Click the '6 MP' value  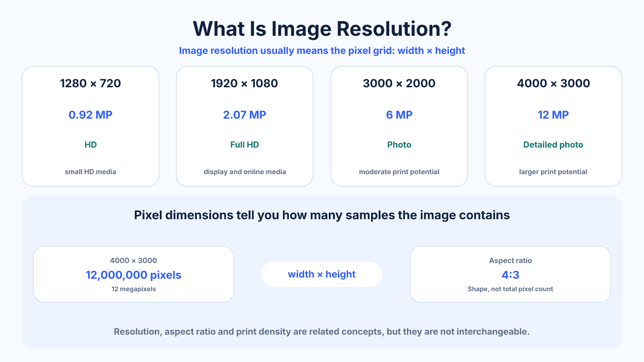[399, 115]
